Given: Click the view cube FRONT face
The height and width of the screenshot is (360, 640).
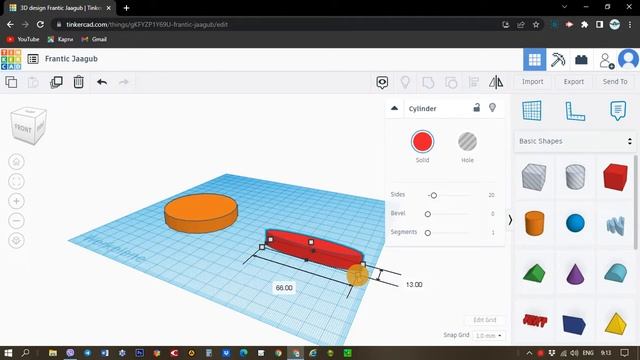Looking at the screenshot, I should (x=23, y=128).
